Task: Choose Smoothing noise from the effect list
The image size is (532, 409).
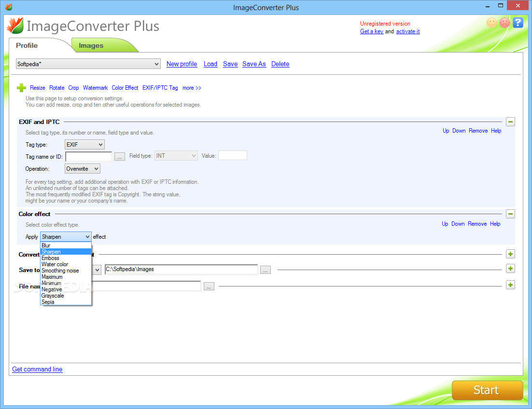Action: point(66,271)
